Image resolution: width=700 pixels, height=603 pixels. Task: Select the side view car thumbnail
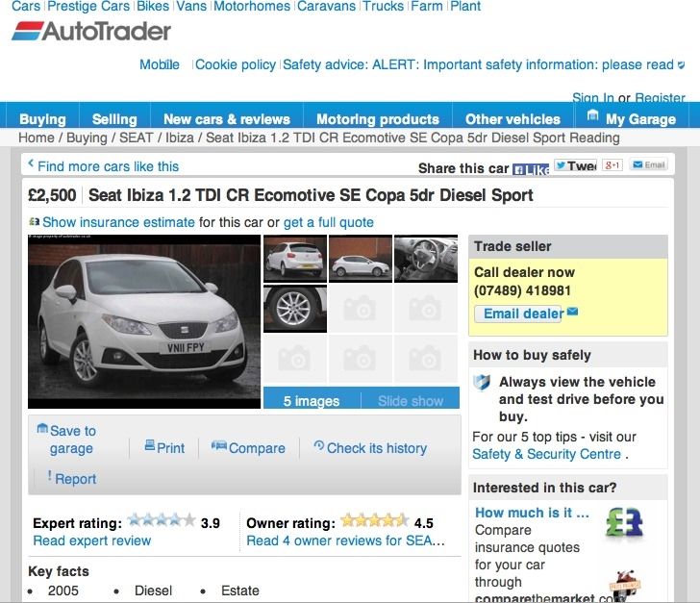coord(361,258)
